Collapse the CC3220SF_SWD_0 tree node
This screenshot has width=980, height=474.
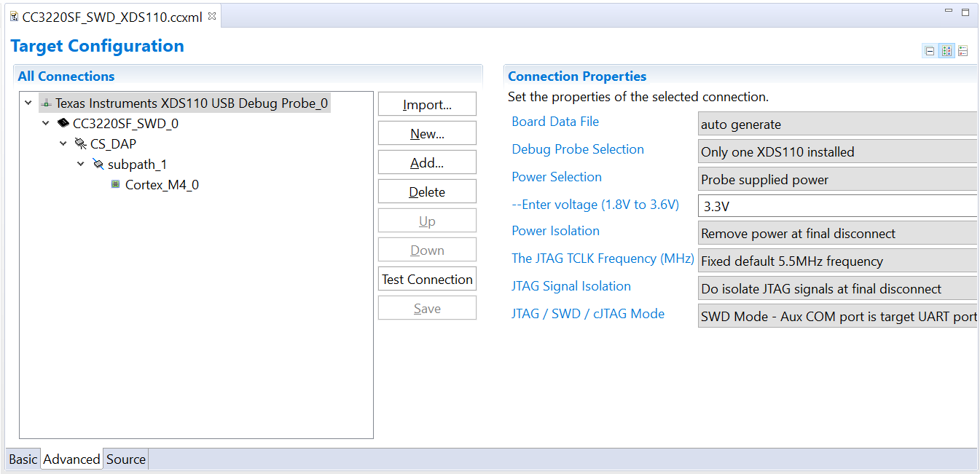pyautogui.click(x=46, y=124)
